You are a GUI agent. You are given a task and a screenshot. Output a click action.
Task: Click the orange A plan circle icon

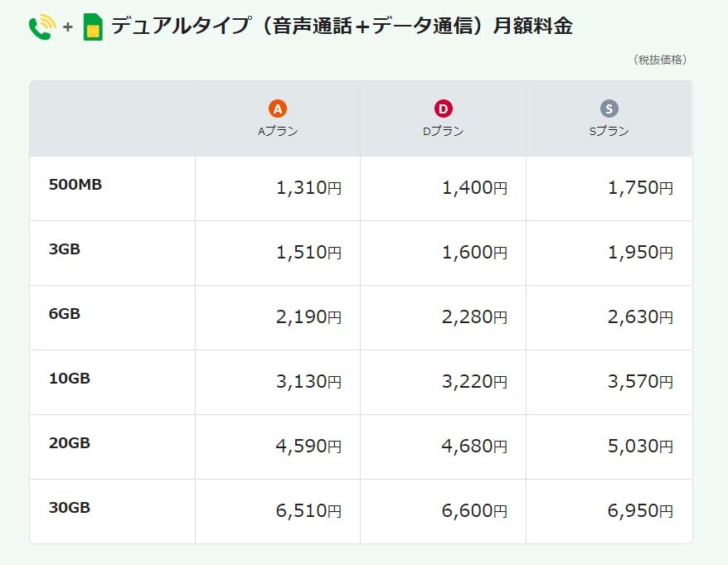[x=278, y=109]
